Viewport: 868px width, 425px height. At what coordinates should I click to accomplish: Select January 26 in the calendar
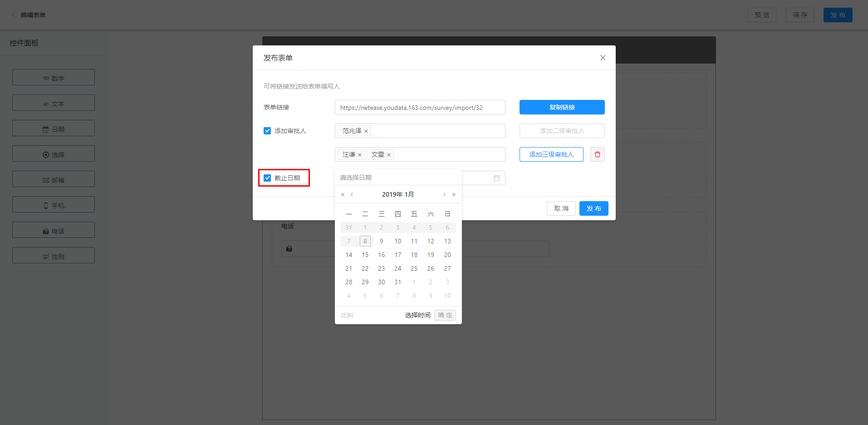(431, 268)
